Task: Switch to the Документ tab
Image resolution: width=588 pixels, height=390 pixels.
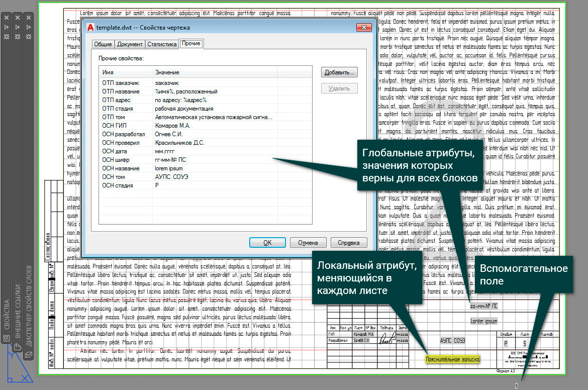Action: point(130,44)
